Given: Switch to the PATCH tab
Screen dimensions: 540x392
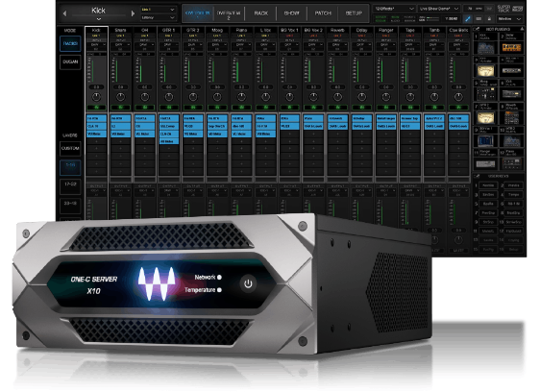Looking at the screenshot, I should click(x=323, y=13).
